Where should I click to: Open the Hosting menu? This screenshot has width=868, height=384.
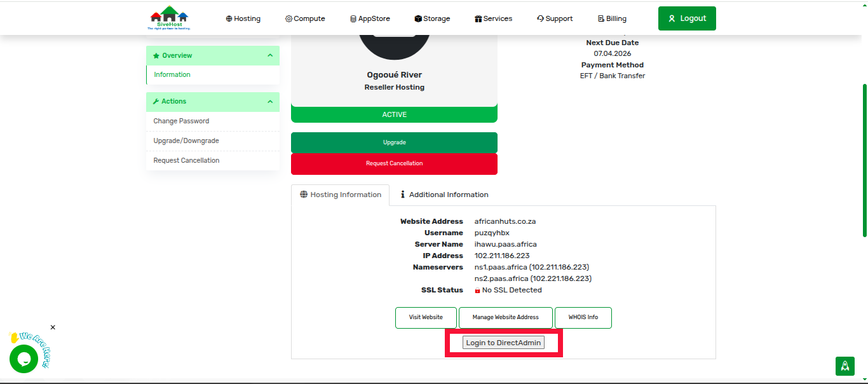[x=243, y=18]
